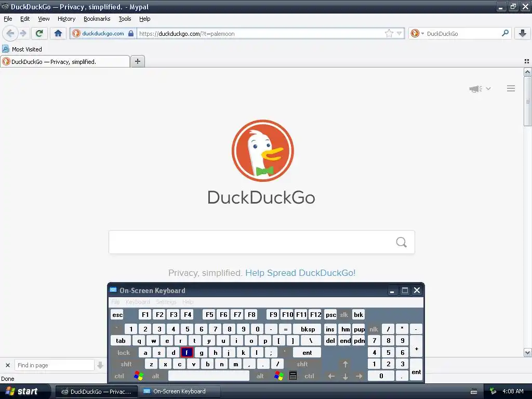The width and height of the screenshot is (532, 399).
Task: Select the DuckDuckGo browser tab
Action: (x=65, y=61)
